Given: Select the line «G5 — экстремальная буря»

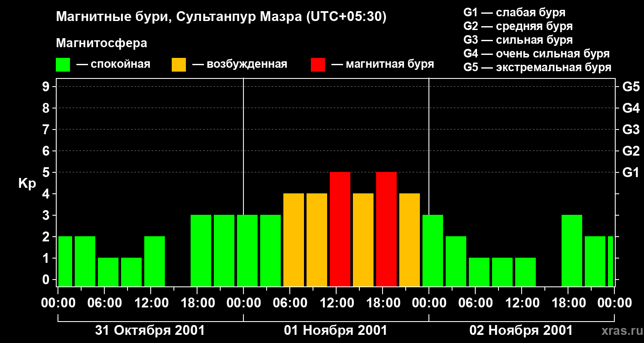Looking at the screenshot, I should 538,67.
